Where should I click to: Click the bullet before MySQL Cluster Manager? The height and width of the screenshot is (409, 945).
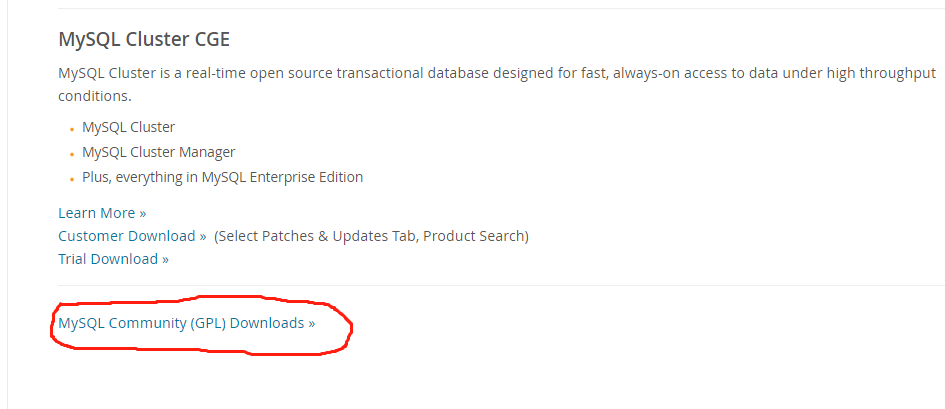tap(72, 154)
